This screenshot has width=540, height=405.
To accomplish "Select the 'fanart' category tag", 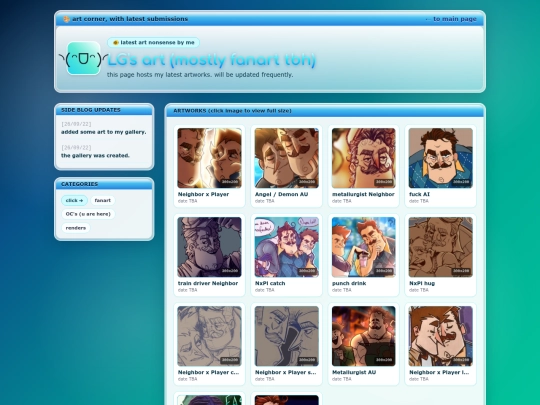I will (103, 200).
